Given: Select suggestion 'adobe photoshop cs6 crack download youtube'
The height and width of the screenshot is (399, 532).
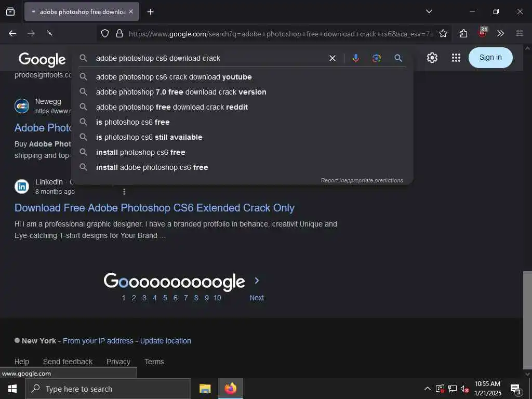Looking at the screenshot, I should (x=242, y=77).
